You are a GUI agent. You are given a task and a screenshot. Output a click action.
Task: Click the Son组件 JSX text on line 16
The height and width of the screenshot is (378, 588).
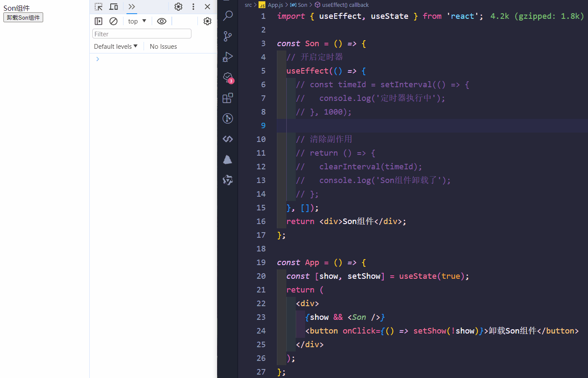tap(358, 221)
